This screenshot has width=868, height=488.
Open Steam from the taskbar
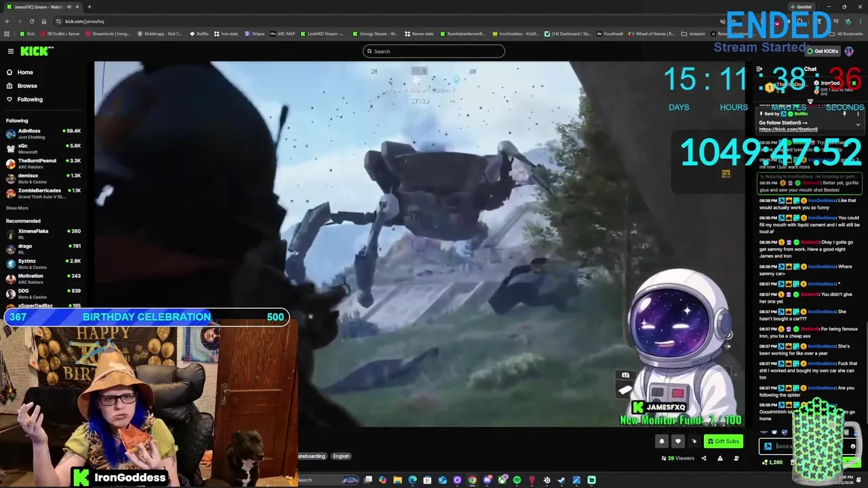561,480
